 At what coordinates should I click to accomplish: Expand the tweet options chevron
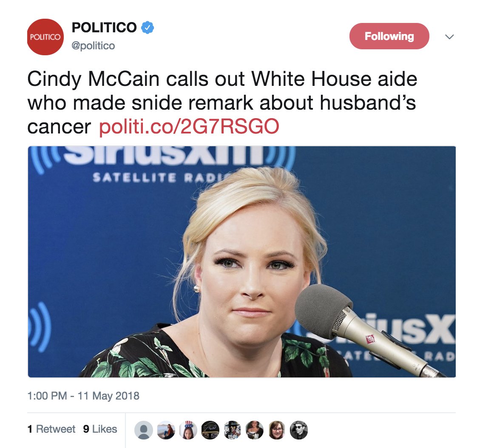pos(449,37)
